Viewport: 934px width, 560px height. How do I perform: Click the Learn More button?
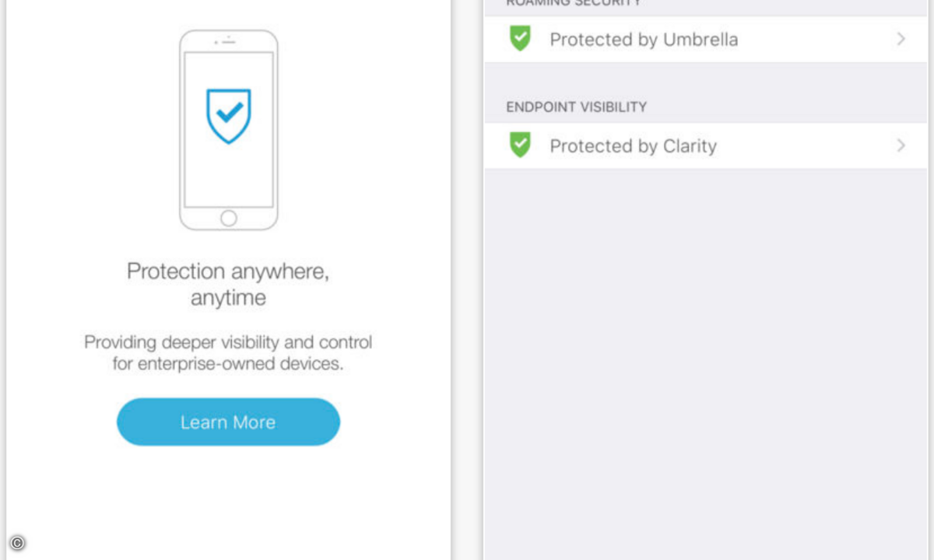click(228, 422)
